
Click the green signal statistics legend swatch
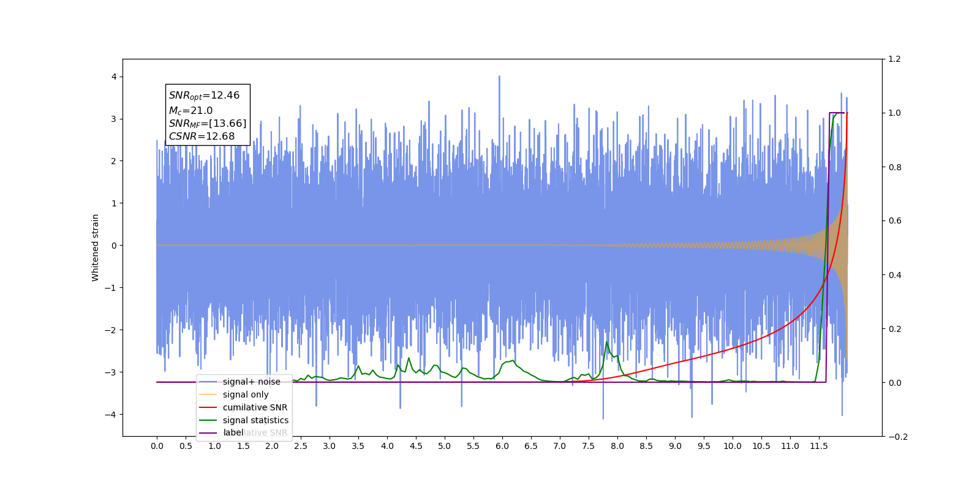point(208,420)
